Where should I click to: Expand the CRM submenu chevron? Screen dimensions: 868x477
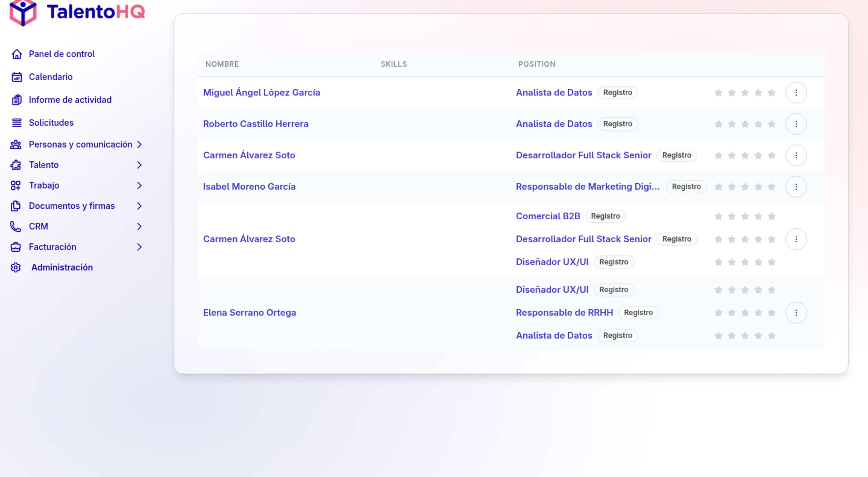point(139,227)
